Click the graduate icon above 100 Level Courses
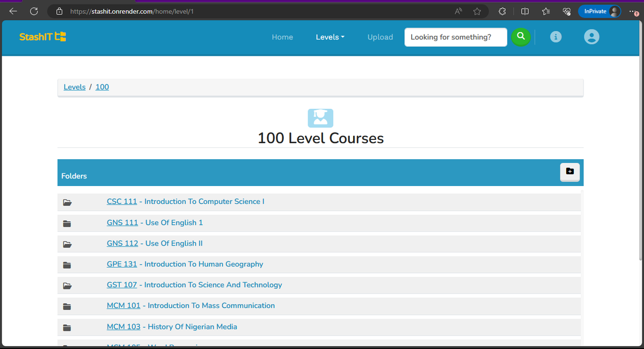This screenshot has width=644, height=349. point(320,117)
